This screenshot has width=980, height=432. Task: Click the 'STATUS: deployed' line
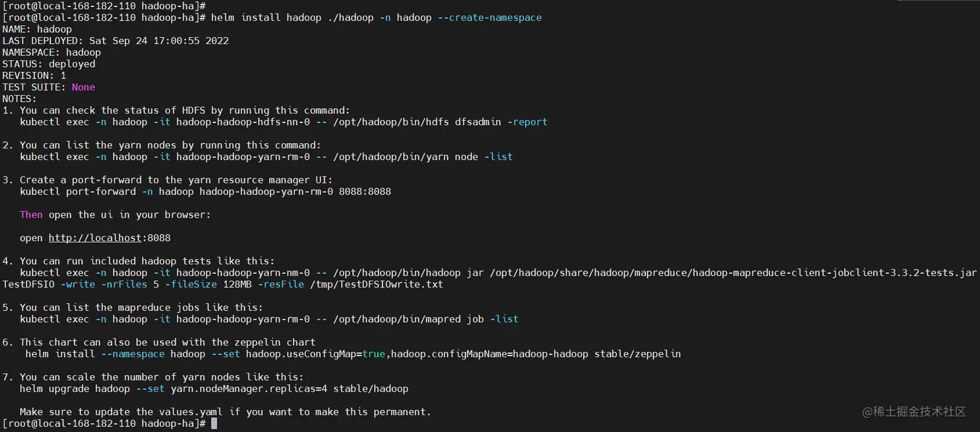pyautogui.click(x=49, y=64)
